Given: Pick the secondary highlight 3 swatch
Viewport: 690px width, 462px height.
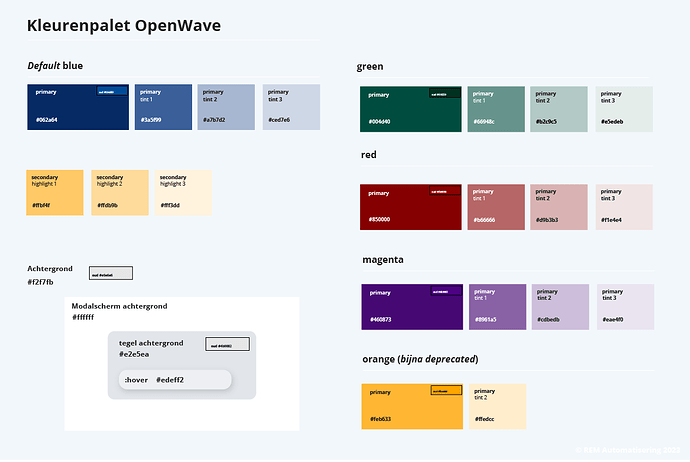Looking at the screenshot, I should 183,192.
